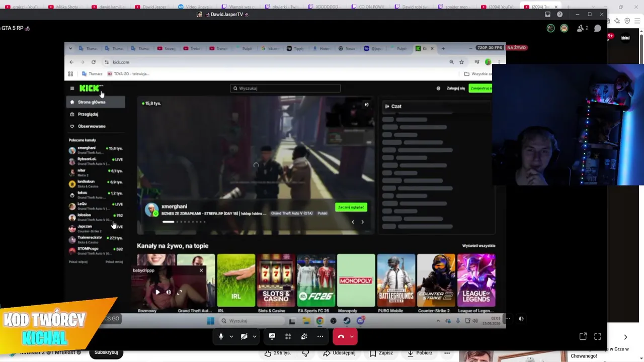Open lordkebun channel in recommended list

96,184
